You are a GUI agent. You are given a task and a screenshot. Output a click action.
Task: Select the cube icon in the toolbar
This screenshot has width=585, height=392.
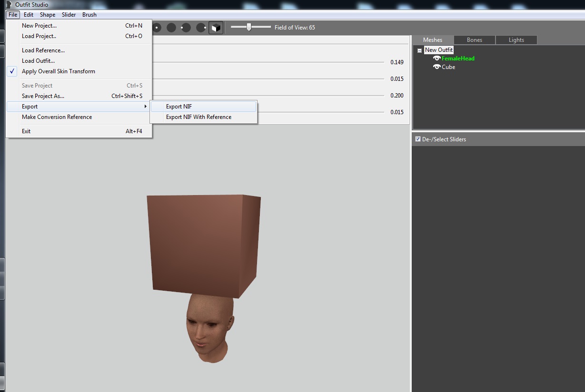(x=216, y=28)
